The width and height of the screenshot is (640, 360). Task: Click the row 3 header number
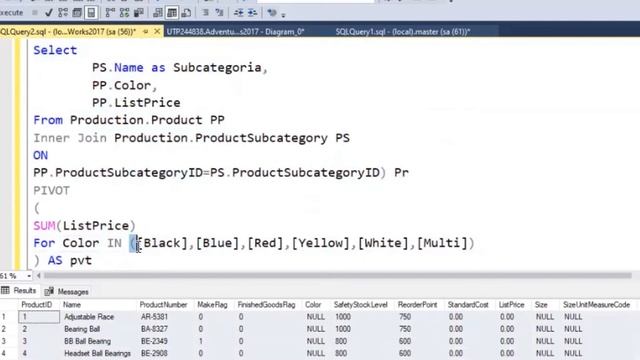click(x=4, y=341)
